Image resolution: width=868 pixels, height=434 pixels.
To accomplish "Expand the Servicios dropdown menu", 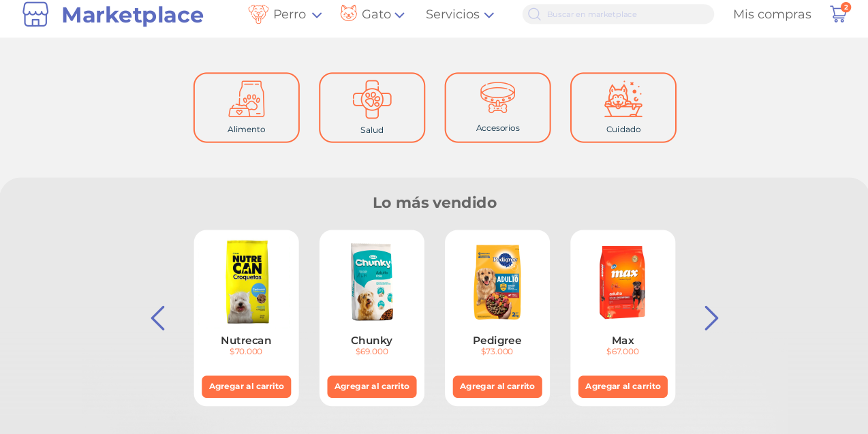I will coord(460,14).
